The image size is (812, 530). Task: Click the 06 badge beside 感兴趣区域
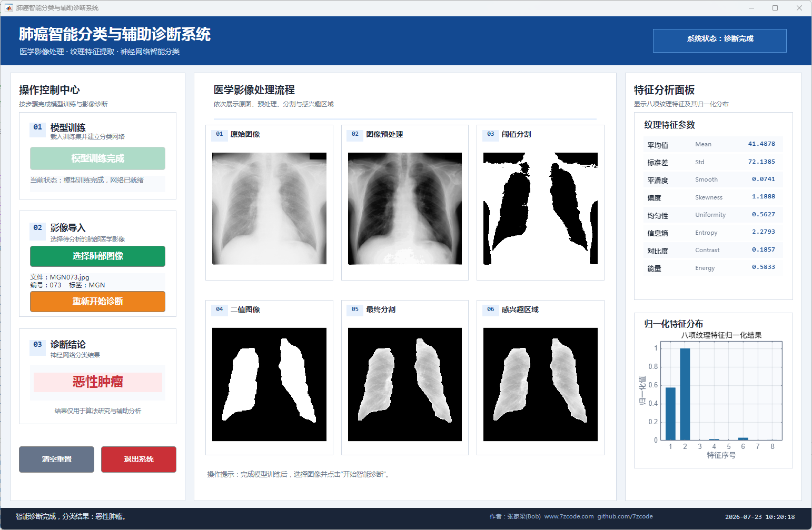click(x=491, y=309)
